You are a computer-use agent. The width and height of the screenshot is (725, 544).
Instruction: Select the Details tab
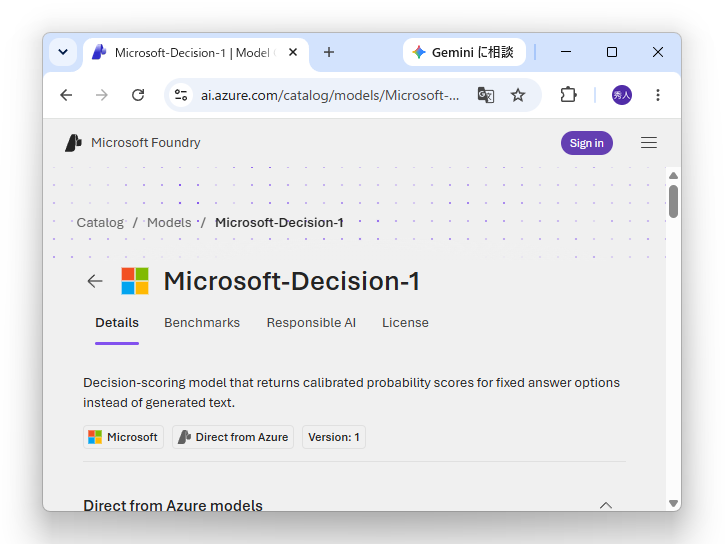(117, 323)
